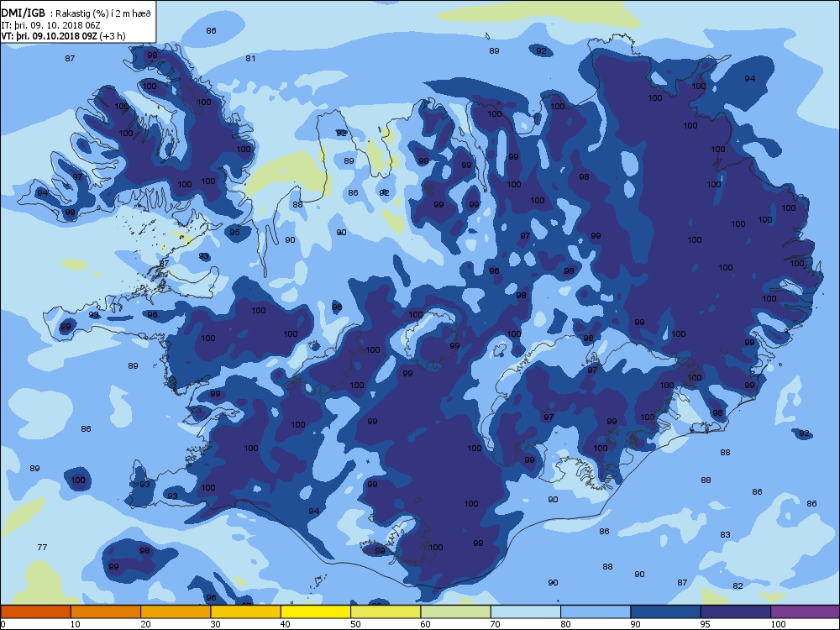Click the legend tick label '70'
Screen dimensions: 840x630
(496, 624)
